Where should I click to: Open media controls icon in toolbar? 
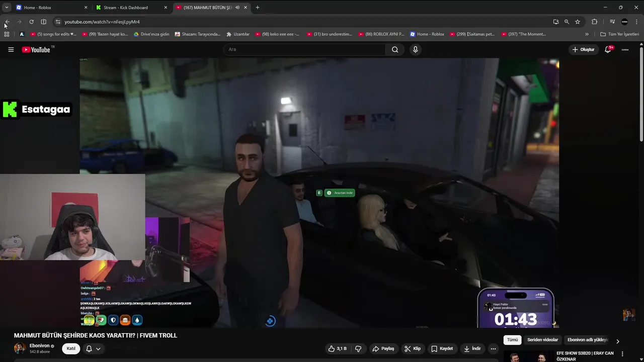click(612, 22)
